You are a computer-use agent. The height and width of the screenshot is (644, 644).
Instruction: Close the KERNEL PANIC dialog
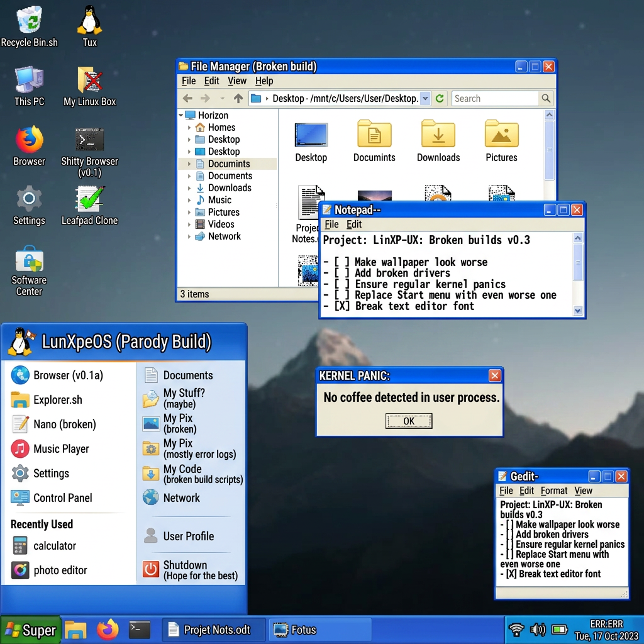point(495,375)
